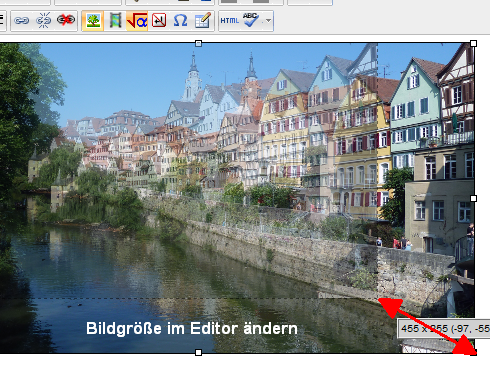Click the 455 x 255 size tooltip
The image size is (490, 371).
[x=444, y=329]
